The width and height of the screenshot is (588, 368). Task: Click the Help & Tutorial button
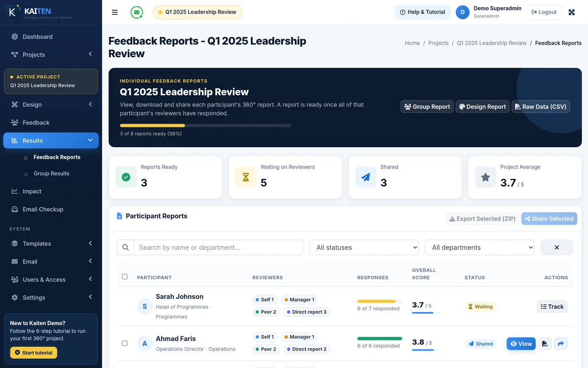423,12
